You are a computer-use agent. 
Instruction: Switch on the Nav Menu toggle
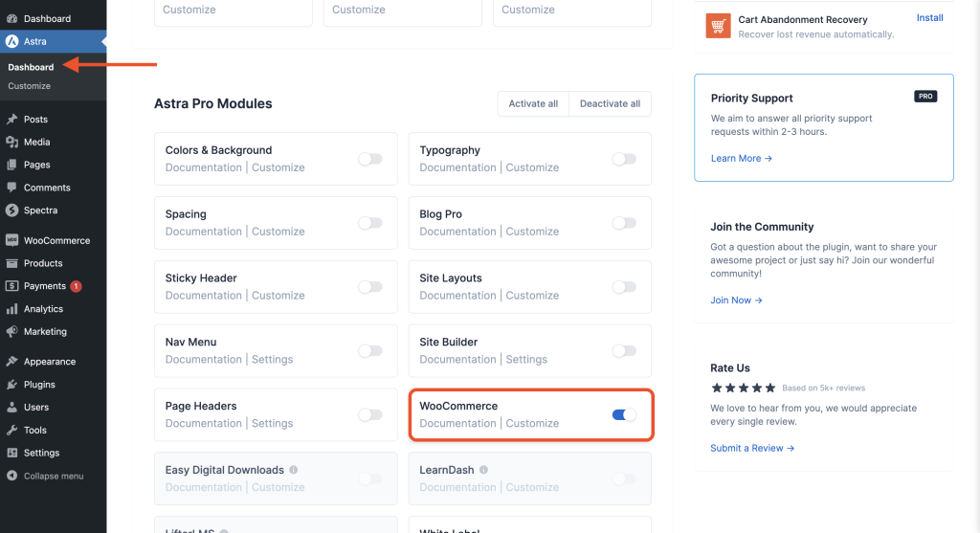point(370,350)
